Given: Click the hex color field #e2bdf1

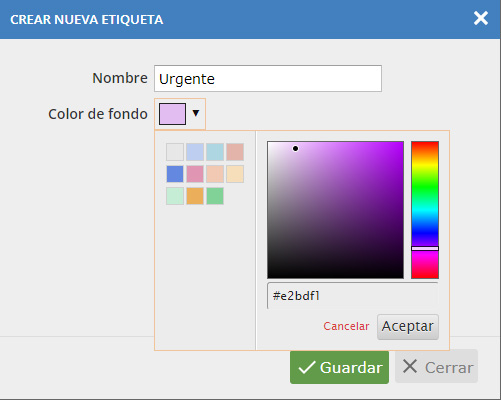Looking at the screenshot, I should [x=353, y=296].
